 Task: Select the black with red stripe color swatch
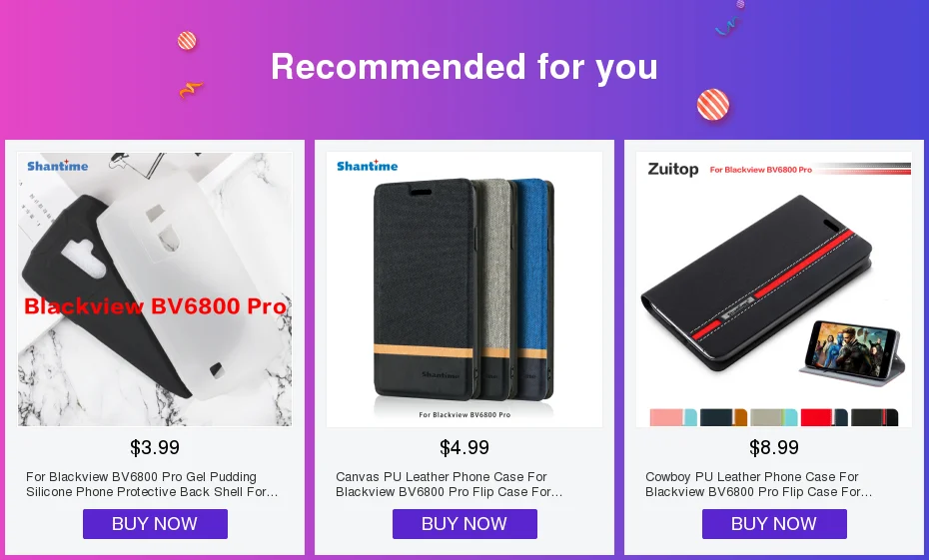874,417
